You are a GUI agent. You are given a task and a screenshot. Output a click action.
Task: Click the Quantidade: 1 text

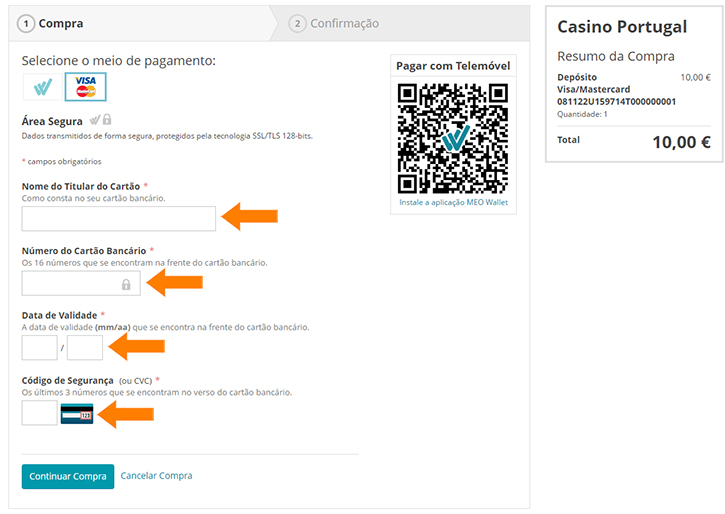point(582,114)
